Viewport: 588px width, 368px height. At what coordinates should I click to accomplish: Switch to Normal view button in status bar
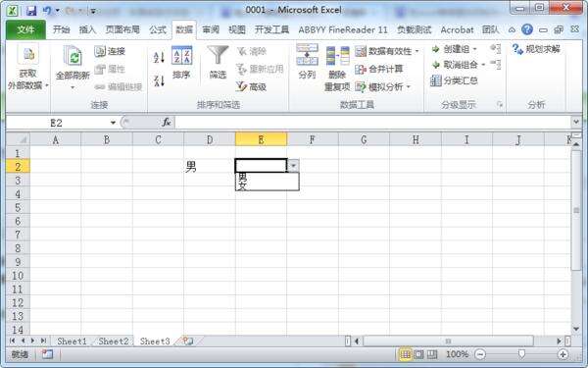(x=405, y=353)
